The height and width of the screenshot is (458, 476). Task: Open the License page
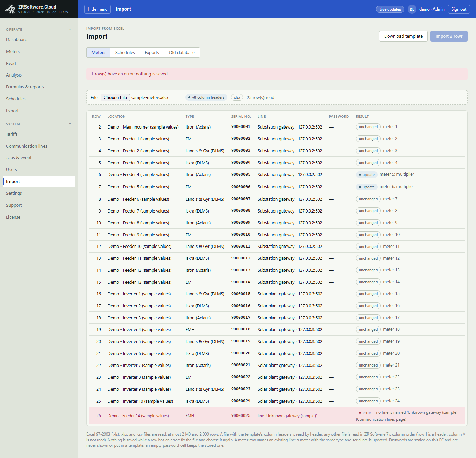point(39,217)
